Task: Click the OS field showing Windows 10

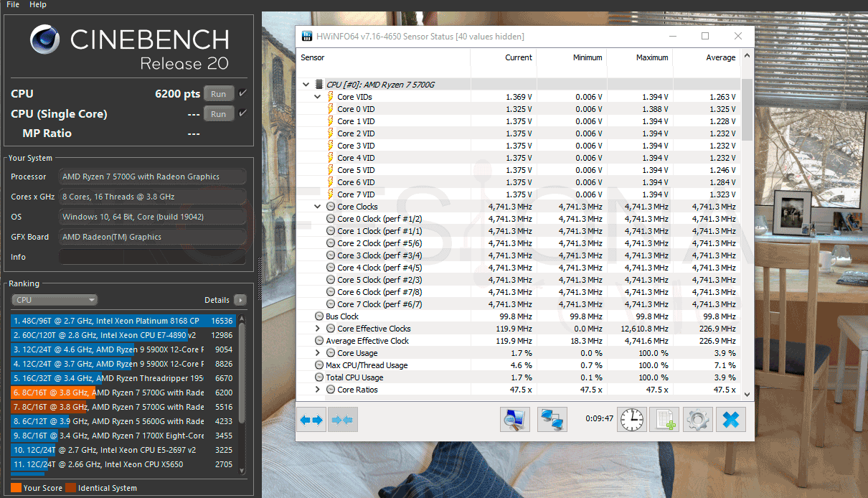Action: (152, 217)
